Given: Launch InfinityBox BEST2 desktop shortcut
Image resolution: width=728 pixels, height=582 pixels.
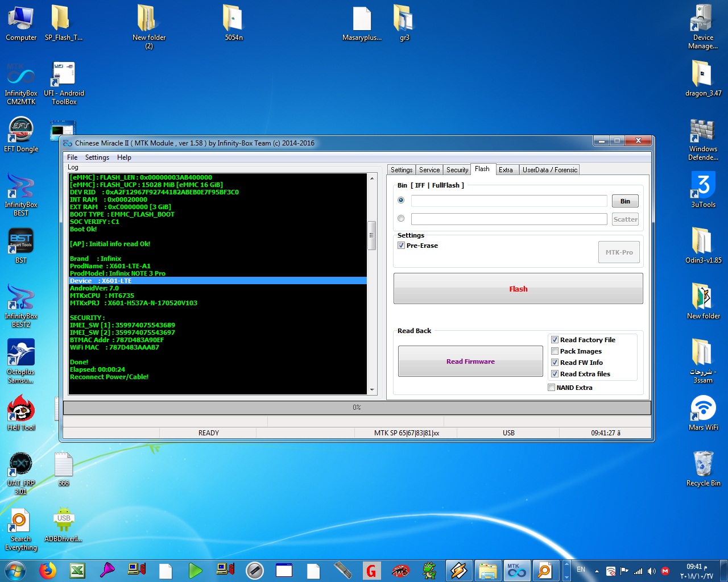Looking at the screenshot, I should [21, 306].
